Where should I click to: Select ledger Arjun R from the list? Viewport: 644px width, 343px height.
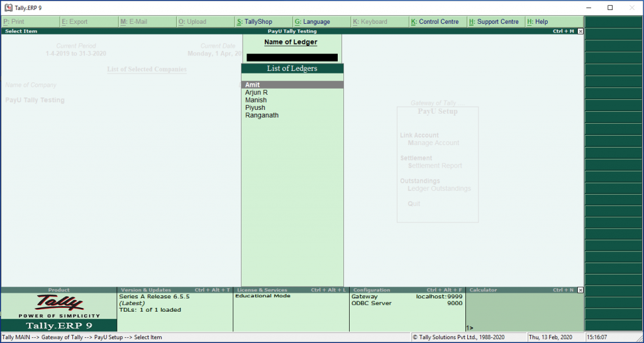(292, 93)
